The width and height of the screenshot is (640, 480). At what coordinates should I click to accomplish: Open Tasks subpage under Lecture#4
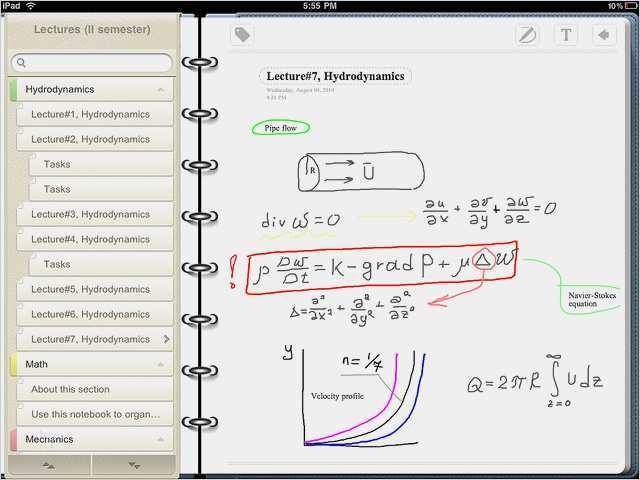pos(101,264)
